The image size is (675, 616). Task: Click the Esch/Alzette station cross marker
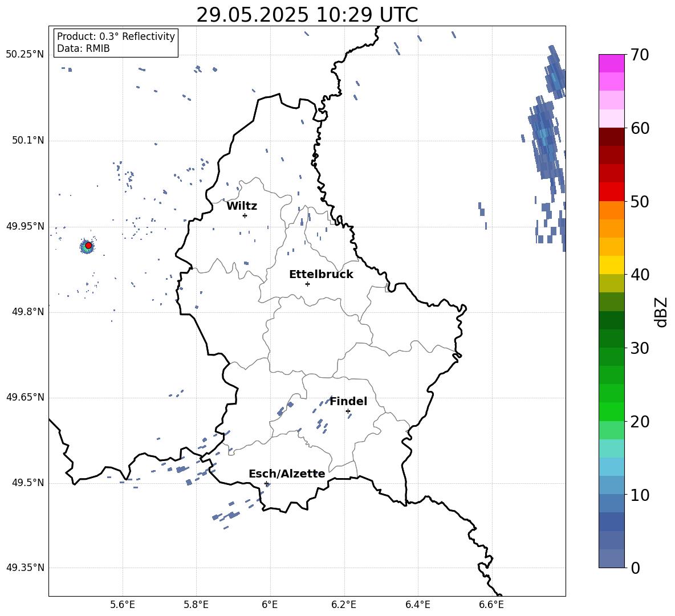(266, 483)
